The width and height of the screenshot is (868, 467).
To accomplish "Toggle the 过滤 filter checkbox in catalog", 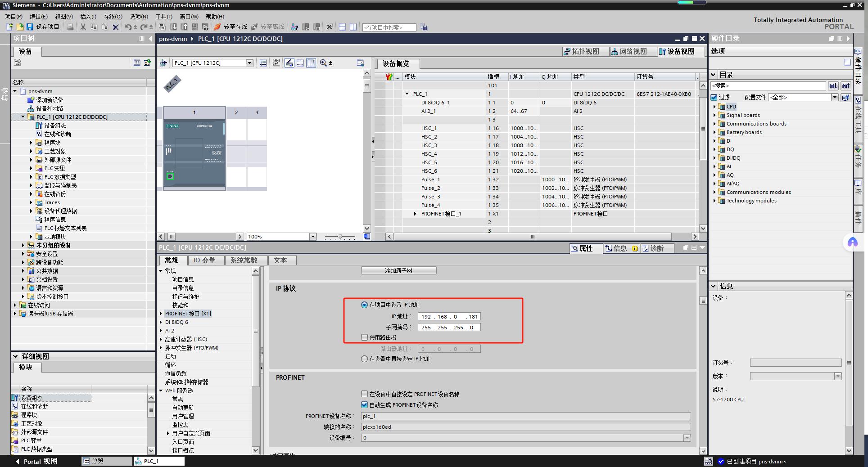I will click(714, 97).
